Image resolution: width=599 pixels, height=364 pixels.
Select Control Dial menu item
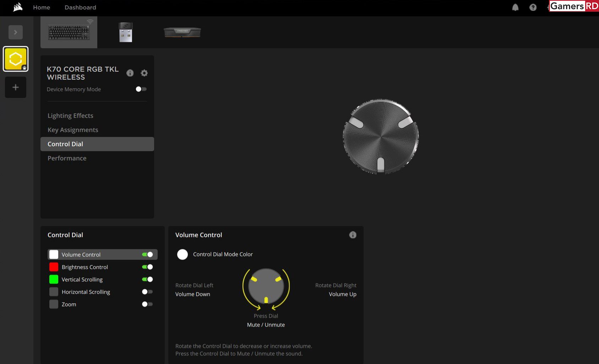click(x=97, y=144)
